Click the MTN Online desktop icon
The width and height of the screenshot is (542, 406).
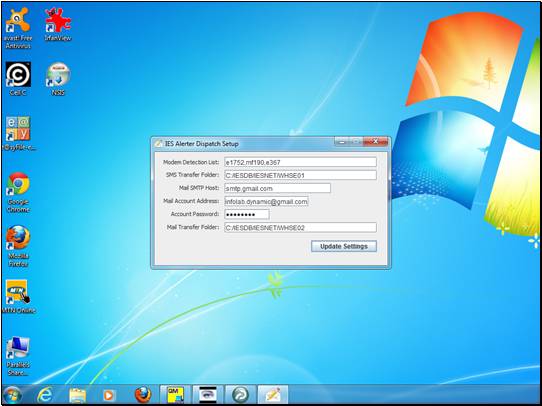click(18, 296)
